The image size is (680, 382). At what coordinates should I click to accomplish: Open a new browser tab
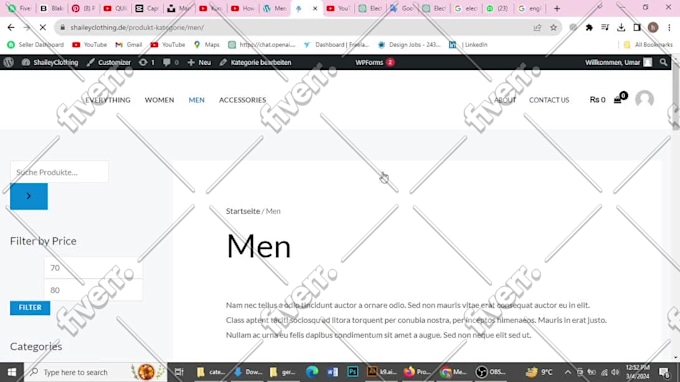[557, 8]
